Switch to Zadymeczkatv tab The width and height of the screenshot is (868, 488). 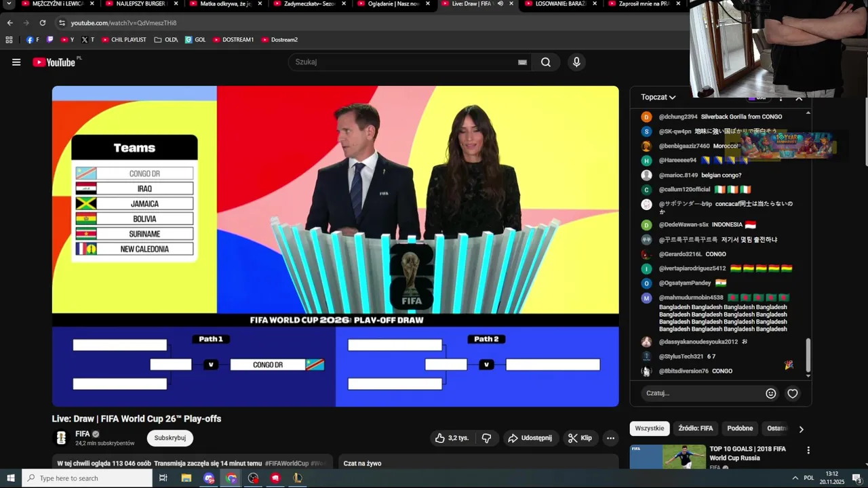(x=309, y=3)
